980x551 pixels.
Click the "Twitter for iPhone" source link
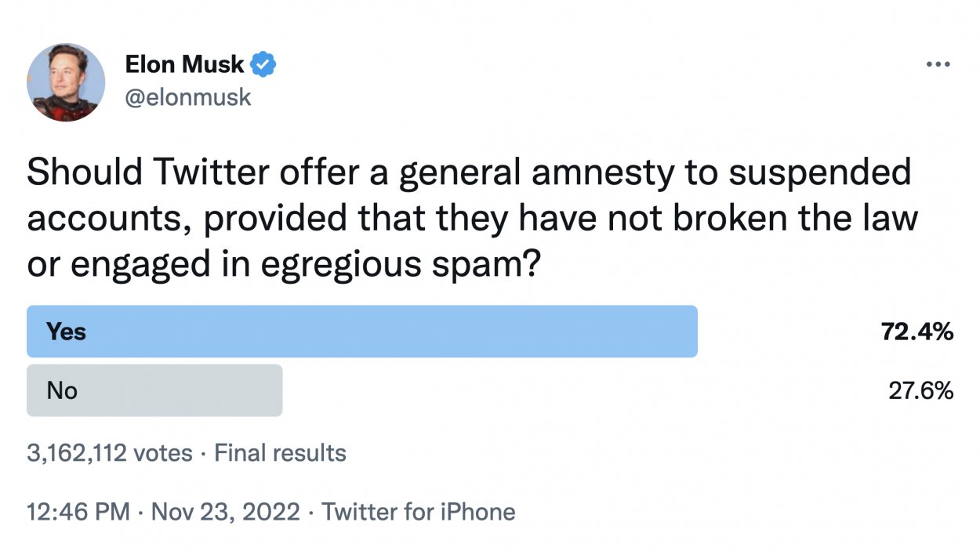pos(419,513)
